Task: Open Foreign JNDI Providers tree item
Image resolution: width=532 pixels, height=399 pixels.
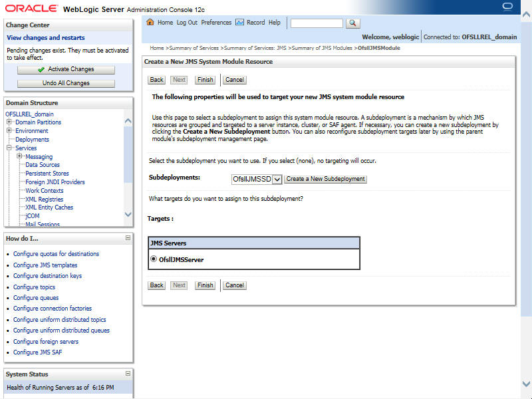Action: point(55,182)
